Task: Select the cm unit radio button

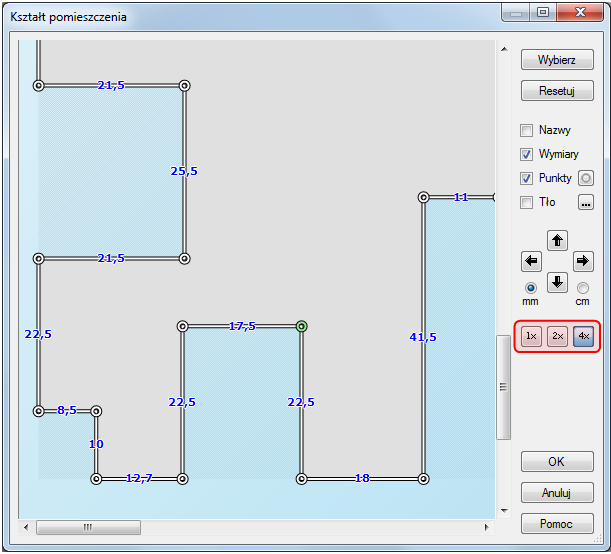Action: tap(584, 288)
